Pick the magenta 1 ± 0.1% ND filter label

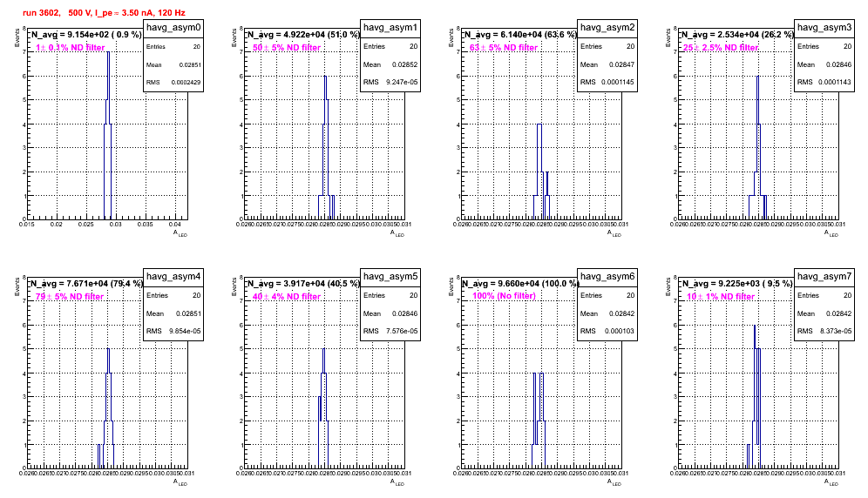[71, 48]
